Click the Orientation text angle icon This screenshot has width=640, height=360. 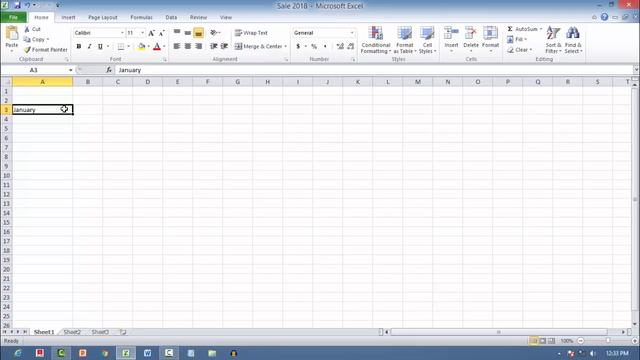tap(213, 33)
